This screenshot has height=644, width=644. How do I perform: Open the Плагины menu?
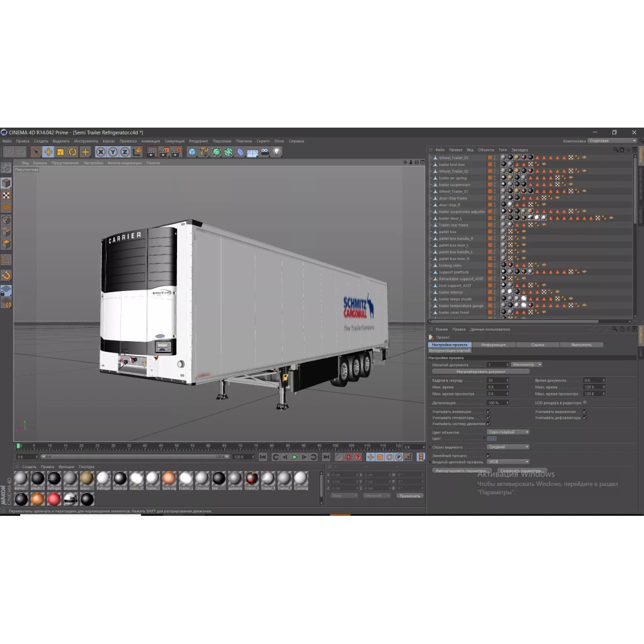(244, 141)
